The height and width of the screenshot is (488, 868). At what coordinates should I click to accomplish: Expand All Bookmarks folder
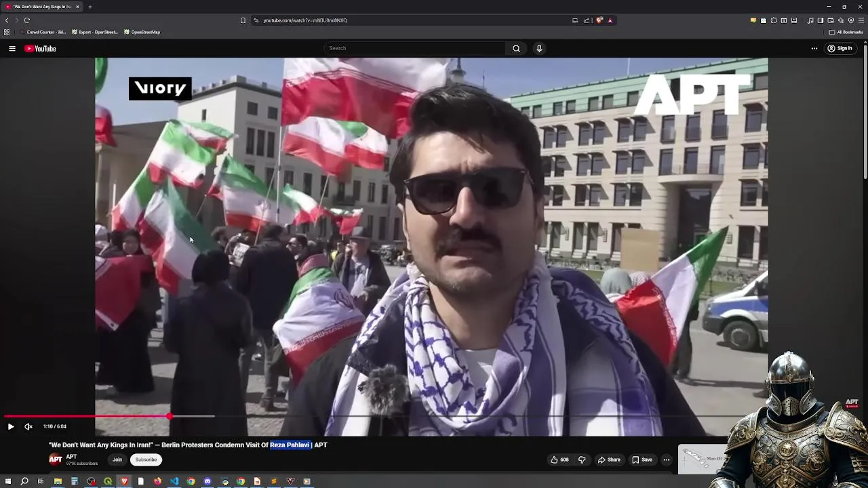point(846,32)
